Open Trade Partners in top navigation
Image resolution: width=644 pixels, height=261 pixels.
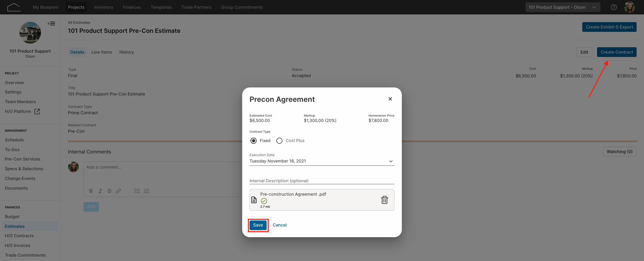tap(196, 7)
